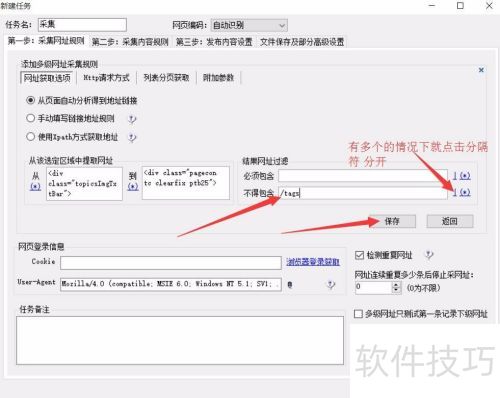Click the | separator link on the 必须包含 row

click(455, 175)
